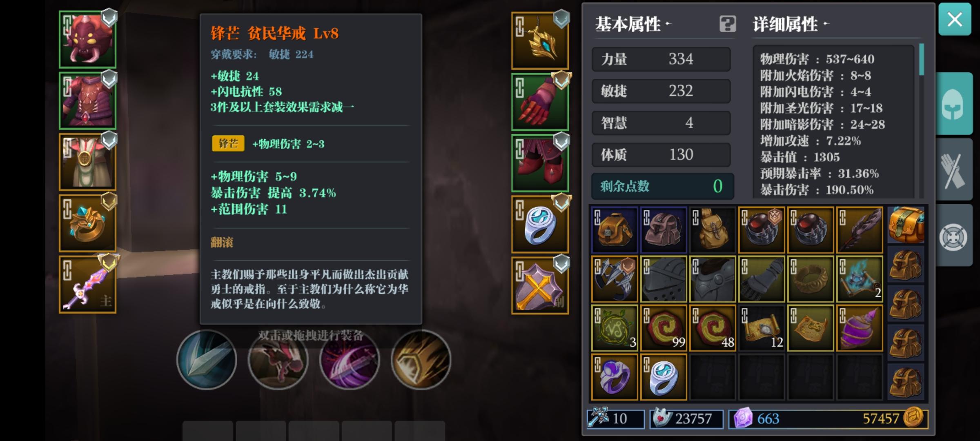Select the golden rush skill icon
The image size is (980, 441).
click(x=421, y=360)
